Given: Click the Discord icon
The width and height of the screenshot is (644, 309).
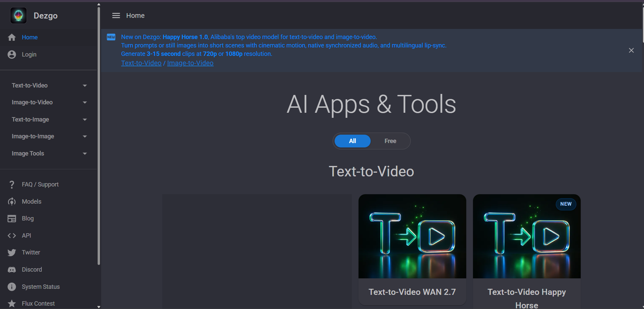Looking at the screenshot, I should 12,270.
